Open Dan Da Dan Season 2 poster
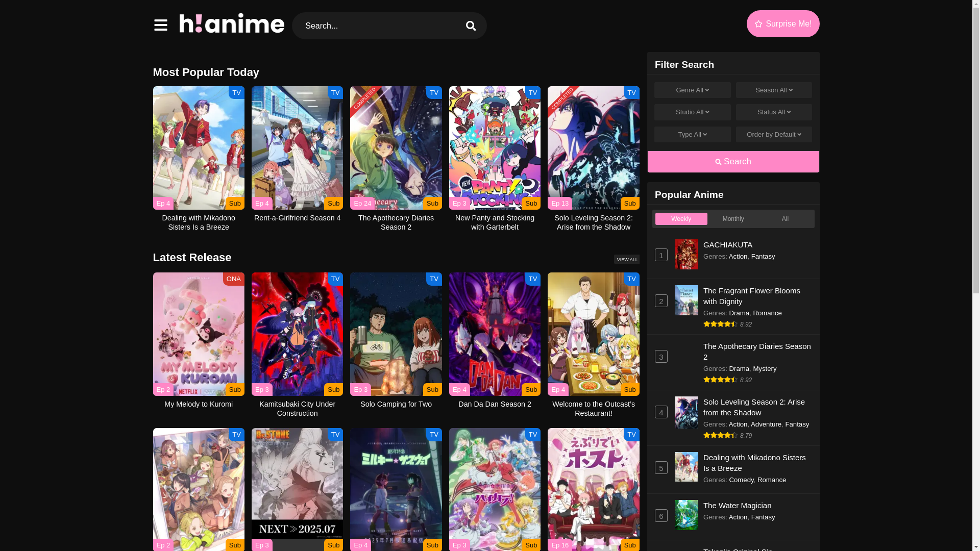This screenshot has height=551, width=980. [x=495, y=334]
